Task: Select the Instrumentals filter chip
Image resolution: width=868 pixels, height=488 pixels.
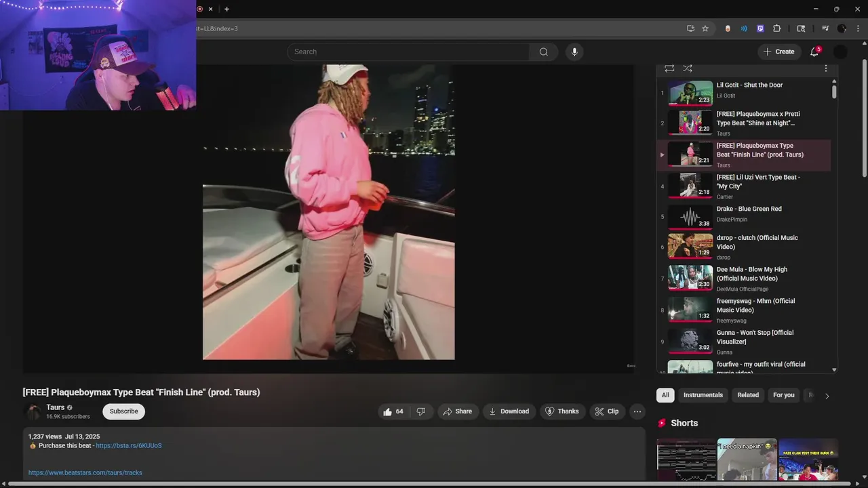Action: click(703, 395)
